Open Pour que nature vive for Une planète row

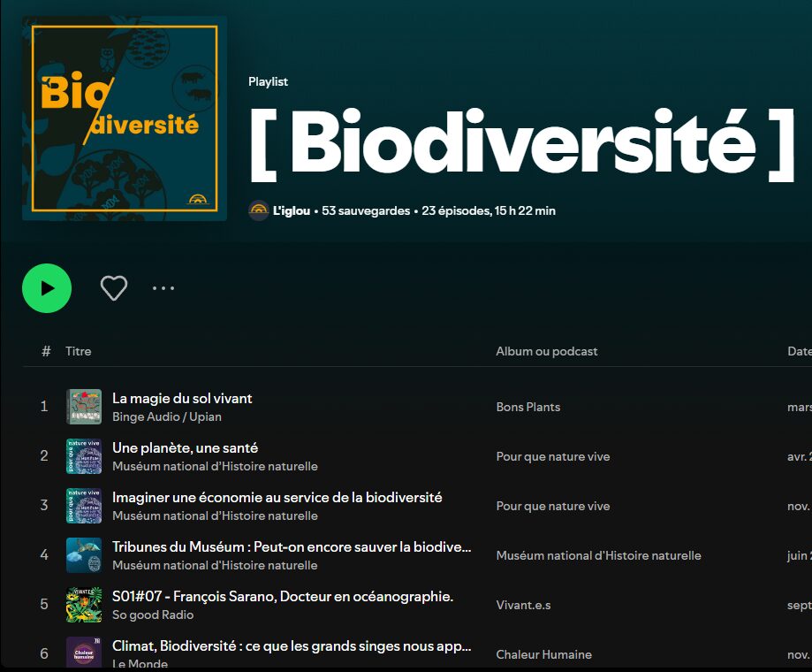(553, 456)
